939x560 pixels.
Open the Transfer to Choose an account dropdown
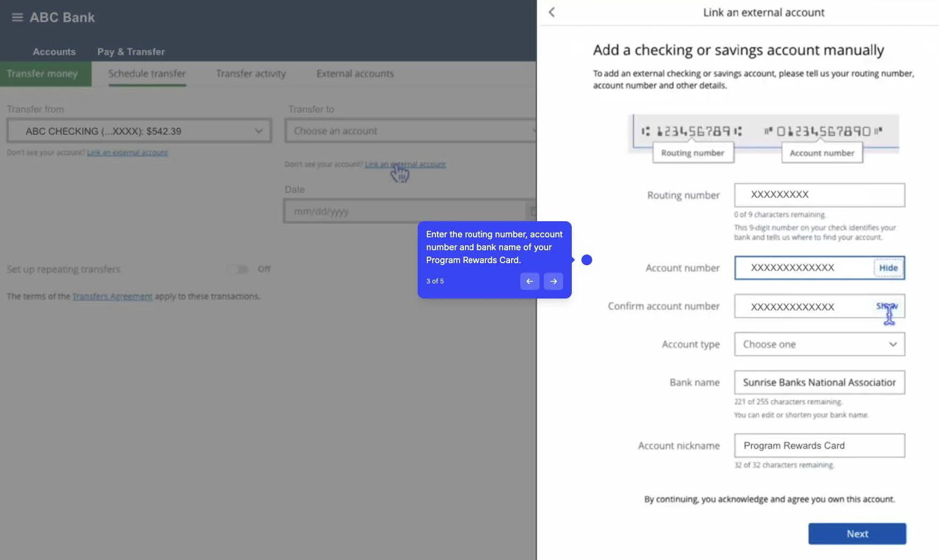[411, 131]
